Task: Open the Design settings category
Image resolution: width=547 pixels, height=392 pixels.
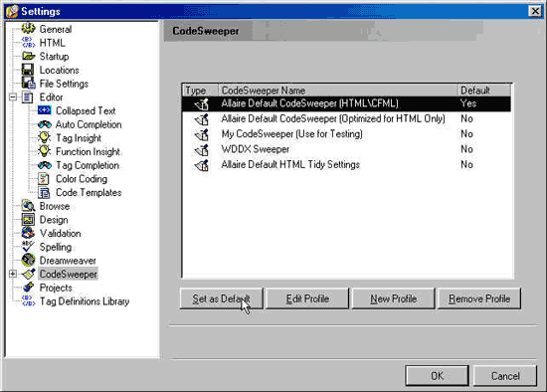Action: tap(54, 220)
